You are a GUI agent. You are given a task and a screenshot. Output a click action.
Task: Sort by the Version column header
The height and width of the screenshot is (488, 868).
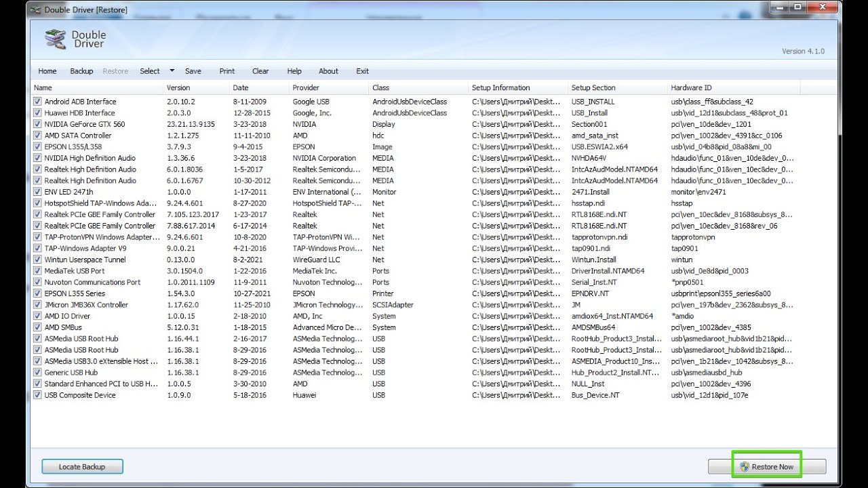pyautogui.click(x=197, y=88)
